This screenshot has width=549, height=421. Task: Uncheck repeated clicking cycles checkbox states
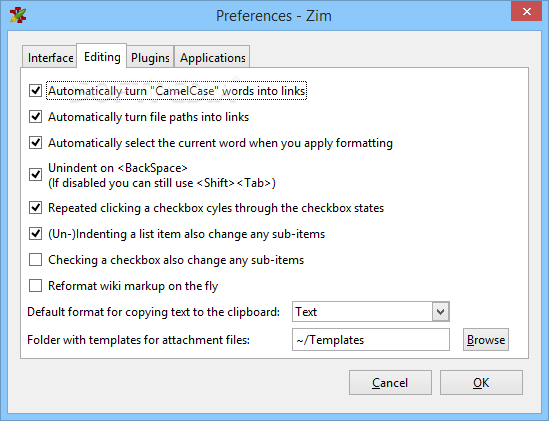(35, 208)
